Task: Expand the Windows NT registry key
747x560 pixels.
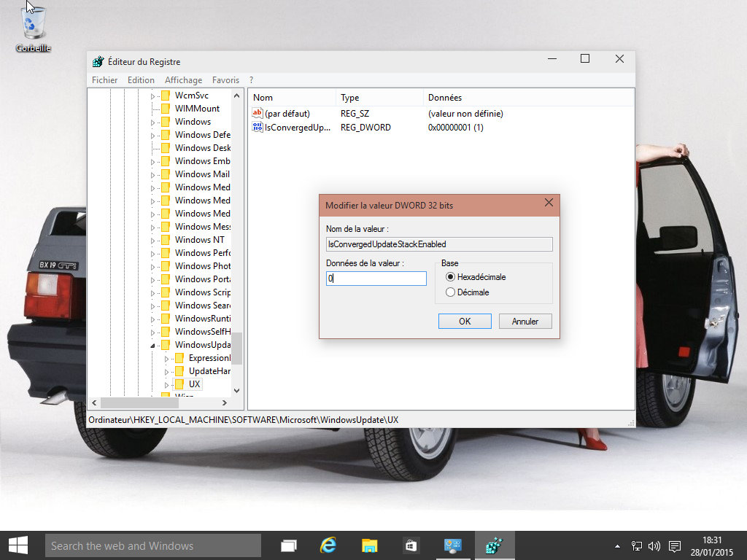Action: pos(153,240)
